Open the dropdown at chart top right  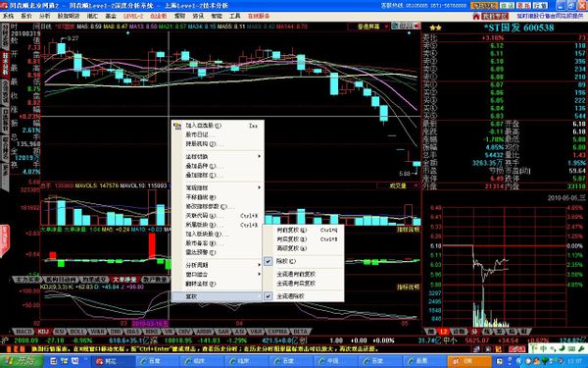click(x=368, y=26)
